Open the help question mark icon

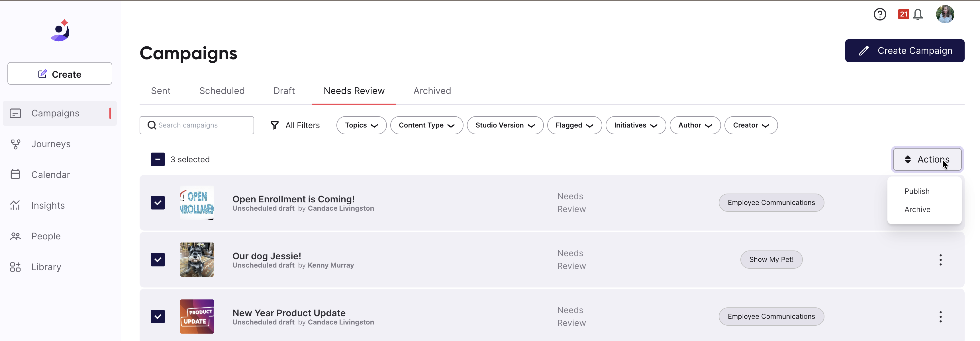[879, 15]
